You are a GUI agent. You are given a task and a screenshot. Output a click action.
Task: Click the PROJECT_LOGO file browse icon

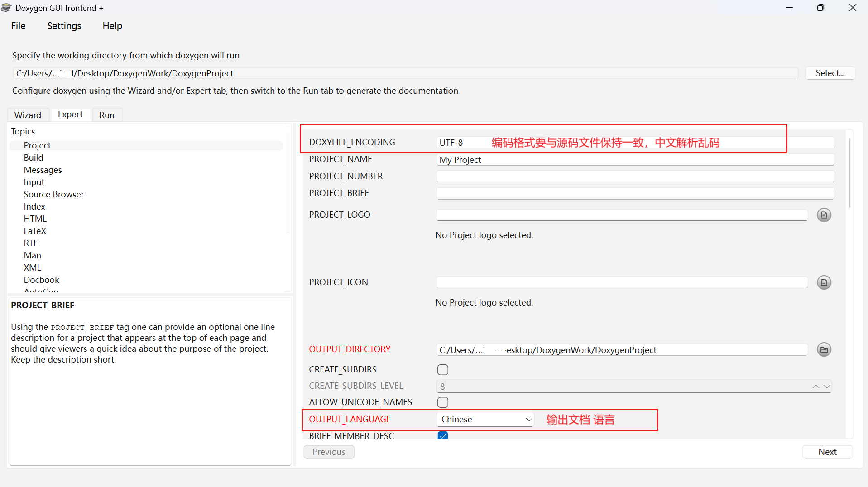[x=824, y=215]
